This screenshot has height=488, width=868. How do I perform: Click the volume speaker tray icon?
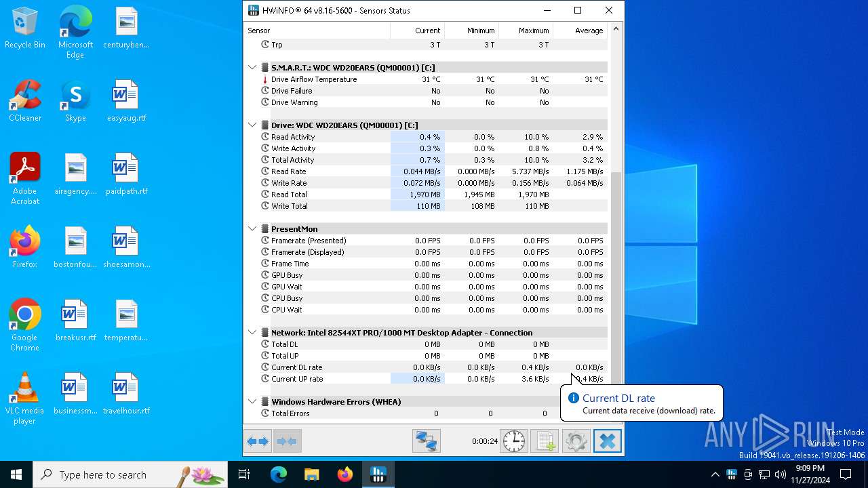point(780,474)
